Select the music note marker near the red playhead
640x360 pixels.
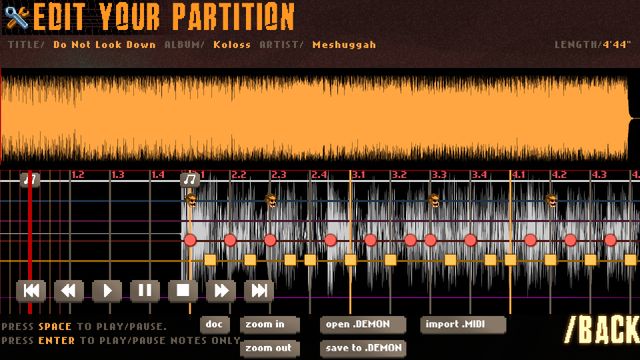click(30, 180)
